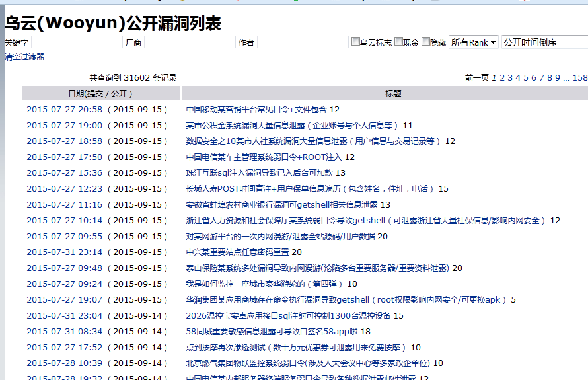This screenshot has width=588, height=380.
Task: Click date link 2015-07-28 10:39
Action: [65, 363]
